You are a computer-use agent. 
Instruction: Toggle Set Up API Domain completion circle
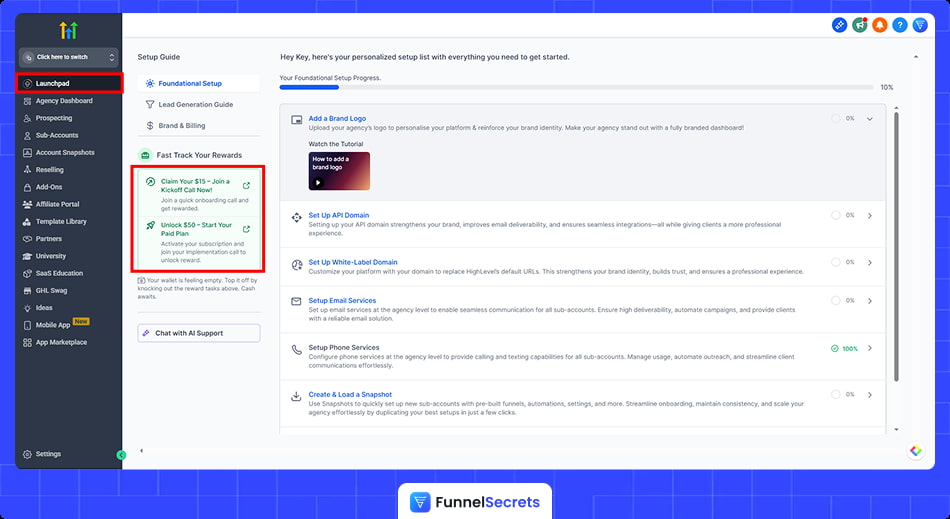[x=835, y=215]
